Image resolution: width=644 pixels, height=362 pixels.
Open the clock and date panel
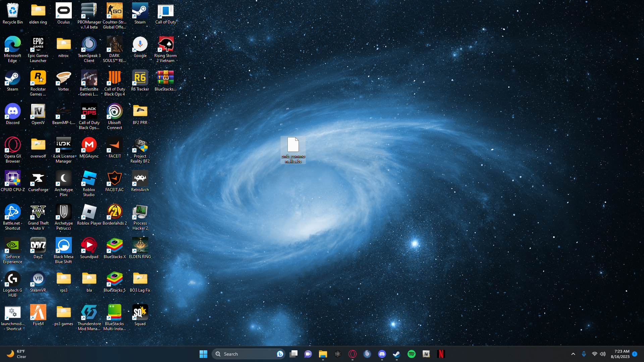click(620, 354)
